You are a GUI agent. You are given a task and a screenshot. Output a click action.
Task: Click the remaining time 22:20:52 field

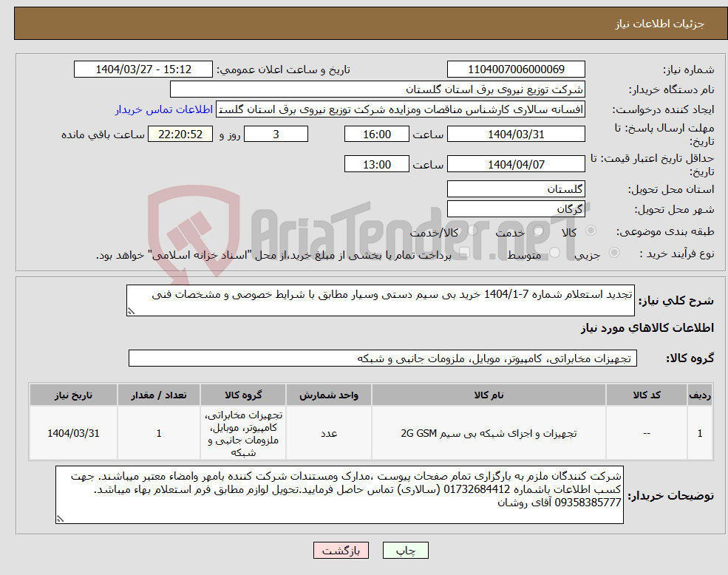pyautogui.click(x=180, y=135)
